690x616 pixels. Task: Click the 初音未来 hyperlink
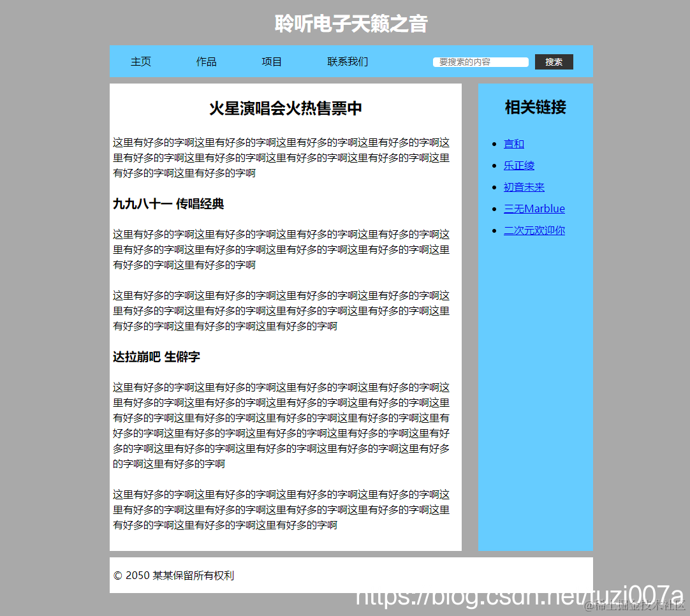(524, 187)
